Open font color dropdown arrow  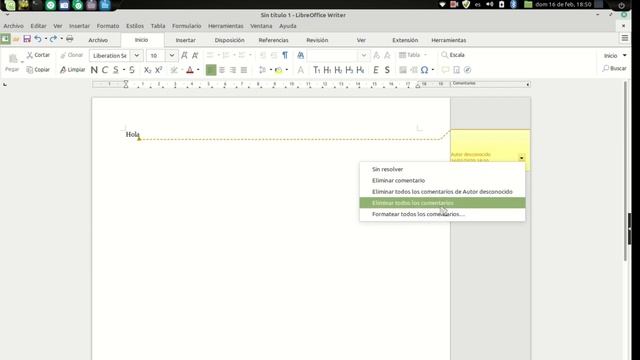[198, 70]
